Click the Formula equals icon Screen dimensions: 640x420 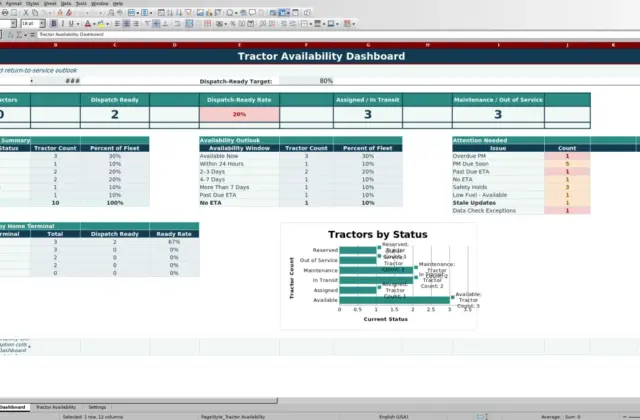tap(32, 35)
